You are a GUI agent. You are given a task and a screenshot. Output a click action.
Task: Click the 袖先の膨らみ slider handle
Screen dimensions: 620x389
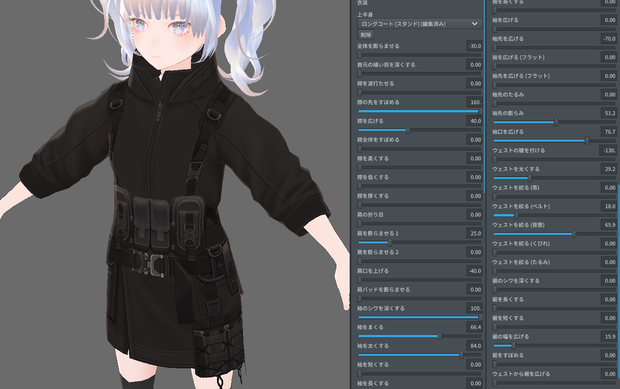(x=556, y=122)
